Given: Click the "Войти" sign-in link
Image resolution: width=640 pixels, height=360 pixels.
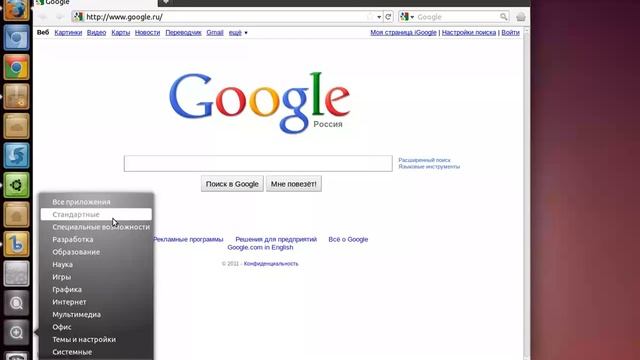Looking at the screenshot, I should click(510, 33).
